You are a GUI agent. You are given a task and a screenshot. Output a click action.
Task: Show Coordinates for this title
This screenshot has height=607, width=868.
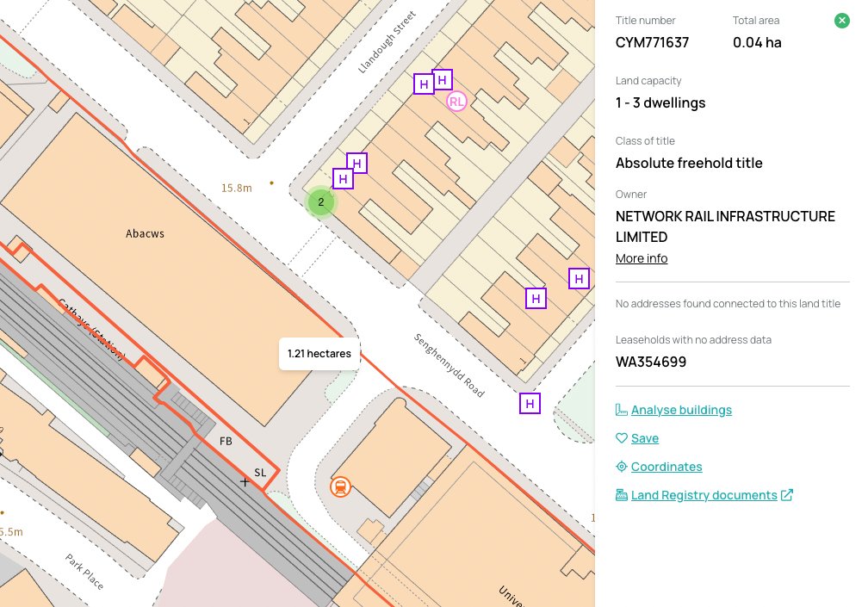(x=666, y=467)
